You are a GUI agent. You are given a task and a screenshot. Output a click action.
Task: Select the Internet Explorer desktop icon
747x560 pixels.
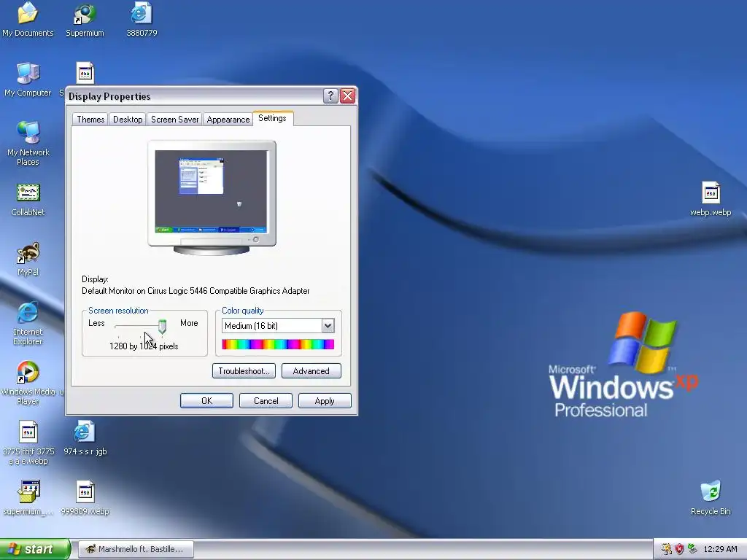click(28, 323)
